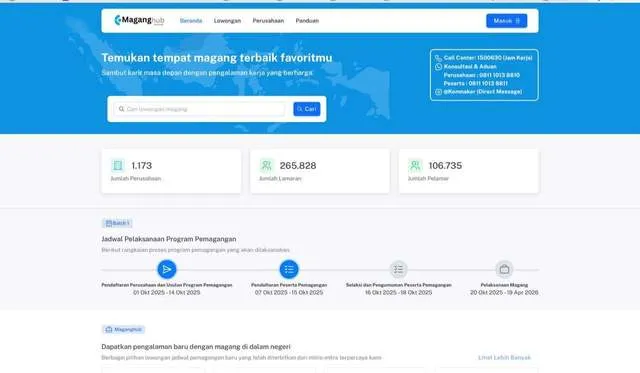Click the Maganghub section badge
Screen dimensions: 640x373
click(123, 329)
